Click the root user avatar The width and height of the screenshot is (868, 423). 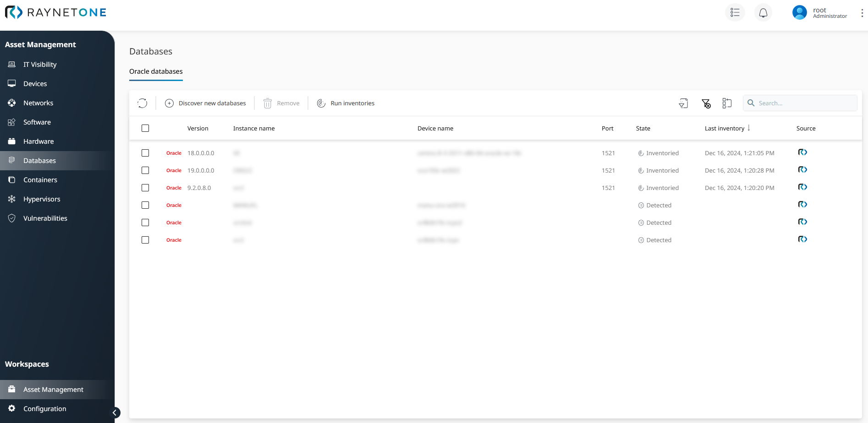pos(800,13)
